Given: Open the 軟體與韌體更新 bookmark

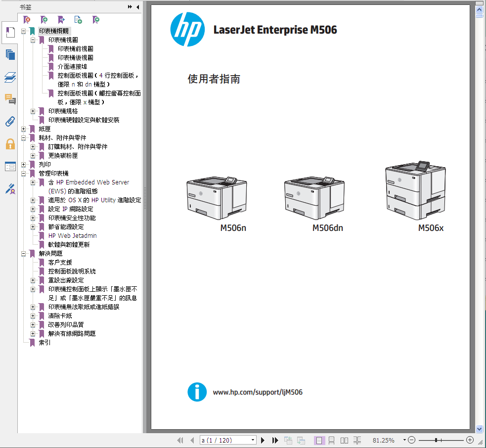Looking at the screenshot, I should coord(69,245).
